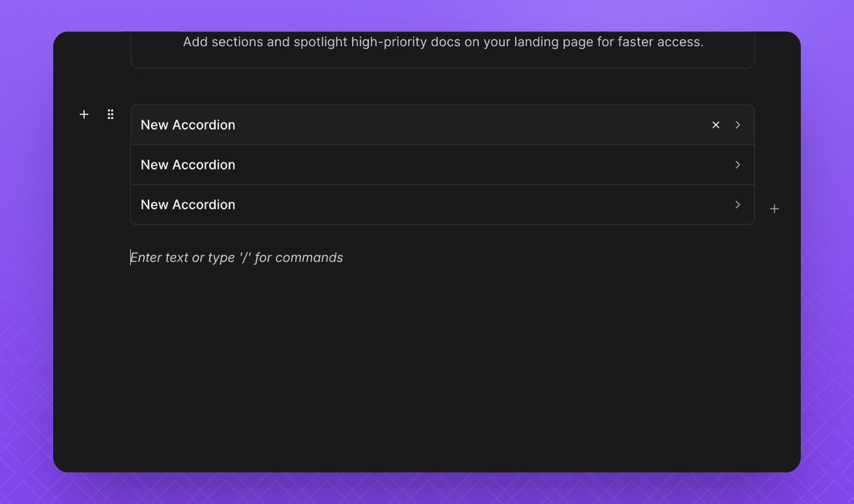
Task: Click empty middle space of third accordion row
Action: (x=455, y=204)
